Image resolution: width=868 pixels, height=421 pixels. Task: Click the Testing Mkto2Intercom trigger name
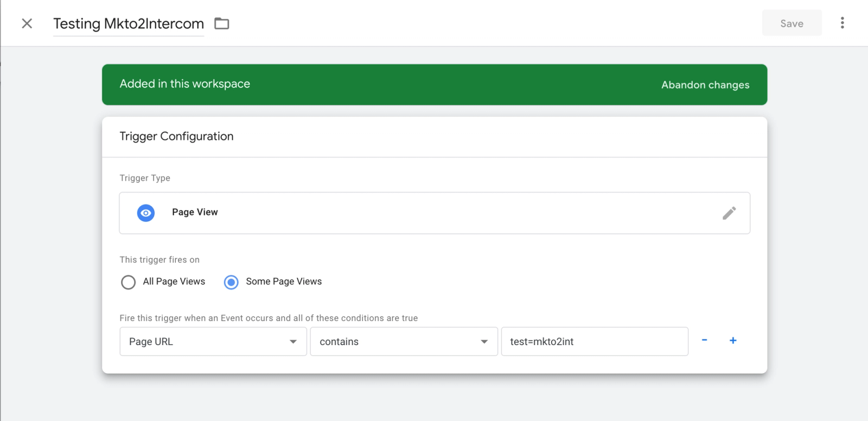pyautogui.click(x=129, y=24)
